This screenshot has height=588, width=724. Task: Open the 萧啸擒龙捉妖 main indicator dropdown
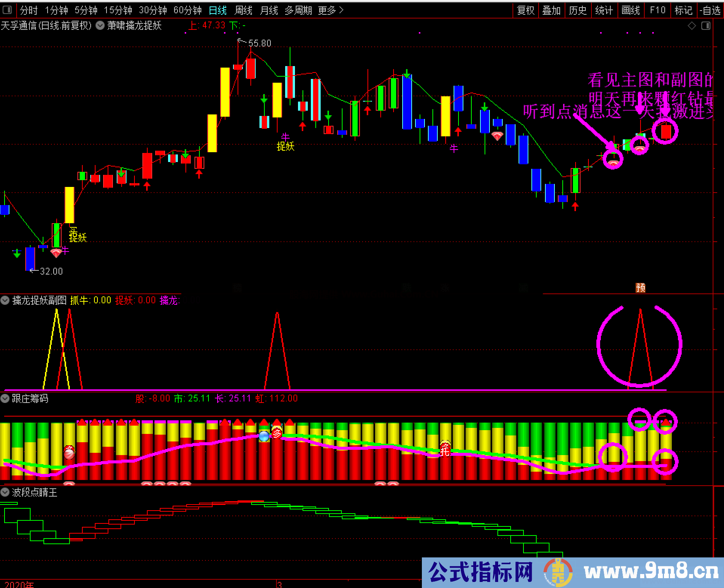tap(100, 26)
